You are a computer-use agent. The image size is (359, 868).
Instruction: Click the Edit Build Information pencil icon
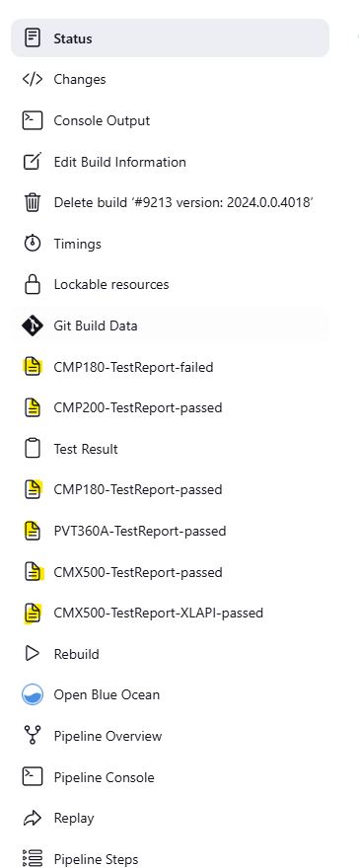coord(33,162)
